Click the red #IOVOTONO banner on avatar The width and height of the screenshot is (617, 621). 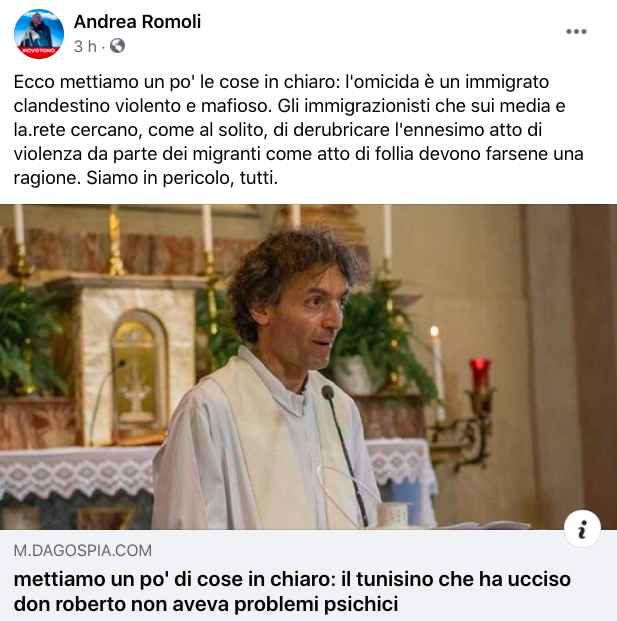38,51
